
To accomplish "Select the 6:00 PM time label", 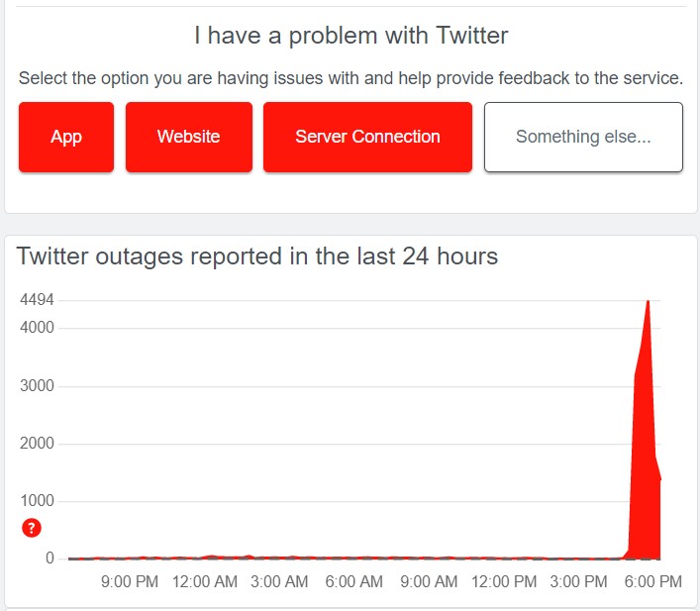I will coord(653,582).
